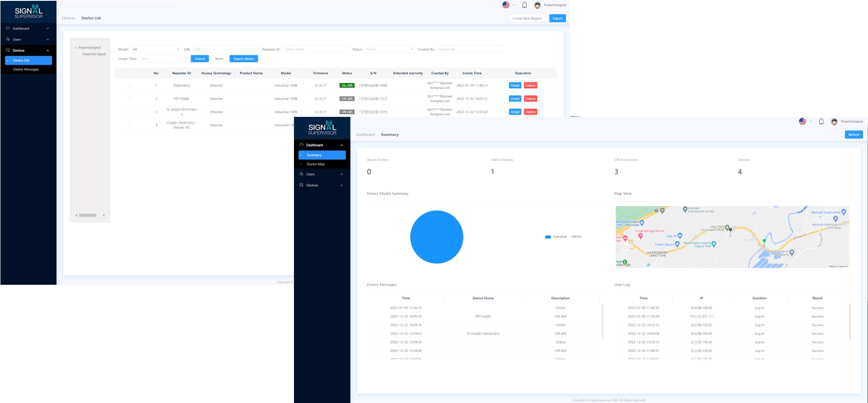Check the checkbox for device row 1
Screen dimensions: 868x403
tap(130, 86)
